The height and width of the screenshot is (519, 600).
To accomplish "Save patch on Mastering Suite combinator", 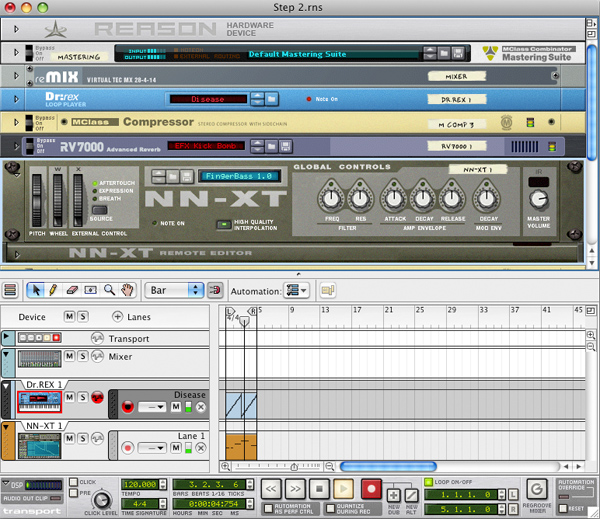I will point(458,53).
